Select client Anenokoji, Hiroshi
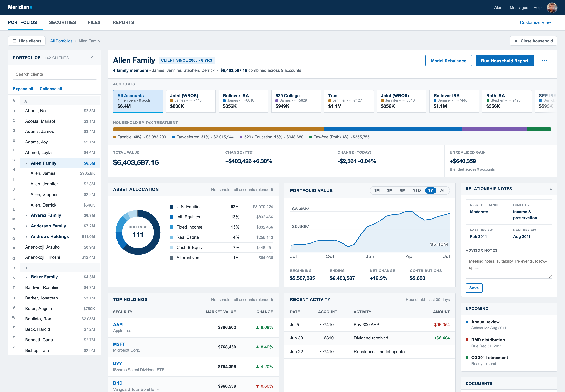 pos(60,257)
